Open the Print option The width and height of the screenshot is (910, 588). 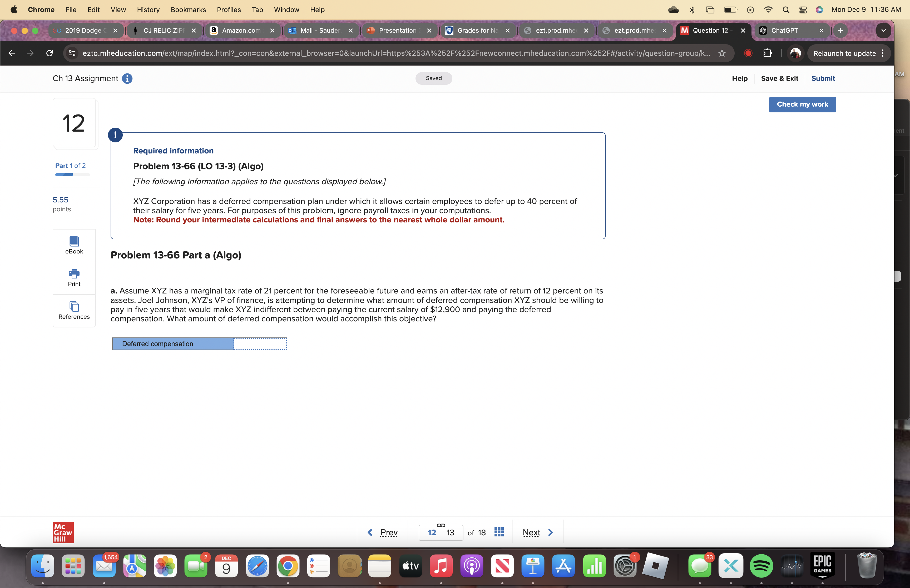tap(74, 278)
